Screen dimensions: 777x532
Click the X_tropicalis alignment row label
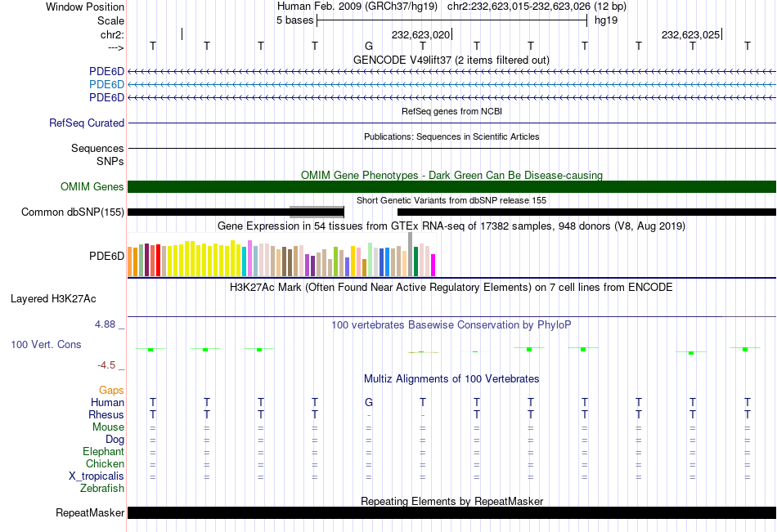[97, 476]
